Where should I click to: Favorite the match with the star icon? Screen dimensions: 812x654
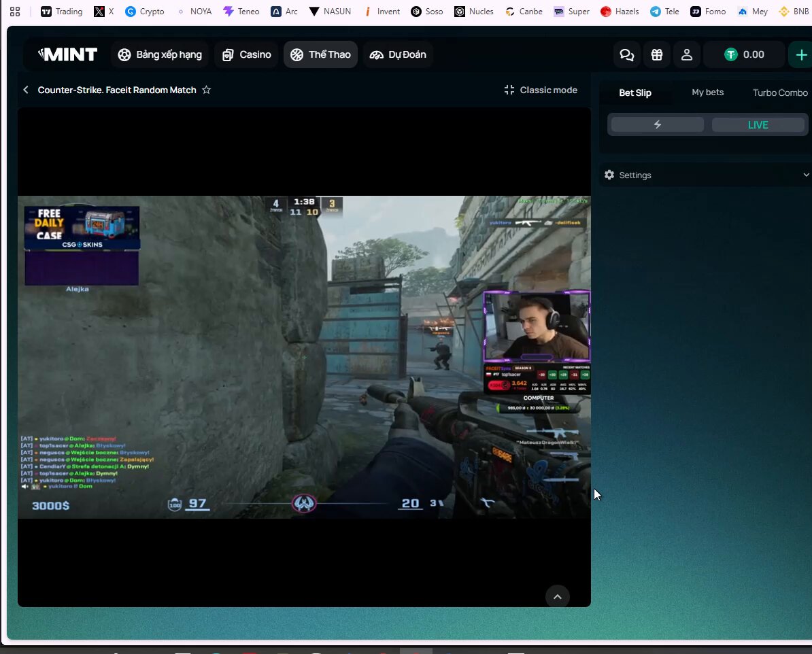point(207,90)
